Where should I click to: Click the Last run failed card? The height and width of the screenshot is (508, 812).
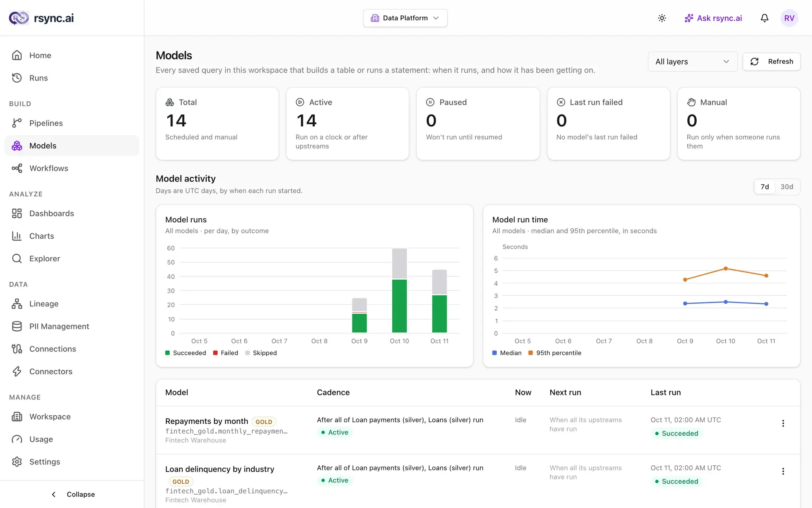pos(608,124)
